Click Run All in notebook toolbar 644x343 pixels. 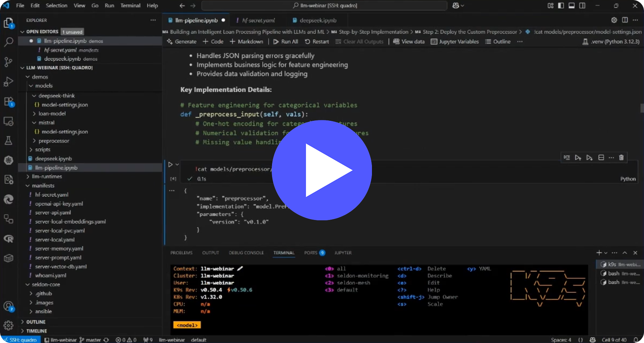point(286,42)
